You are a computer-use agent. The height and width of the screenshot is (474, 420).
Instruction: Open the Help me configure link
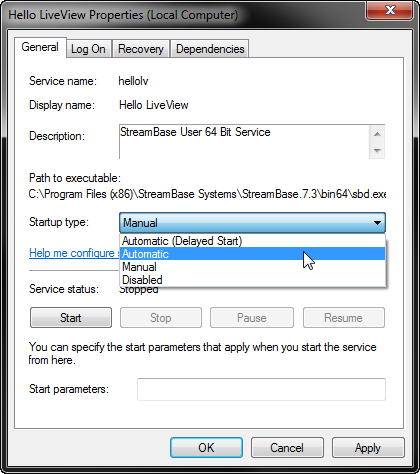click(x=74, y=253)
